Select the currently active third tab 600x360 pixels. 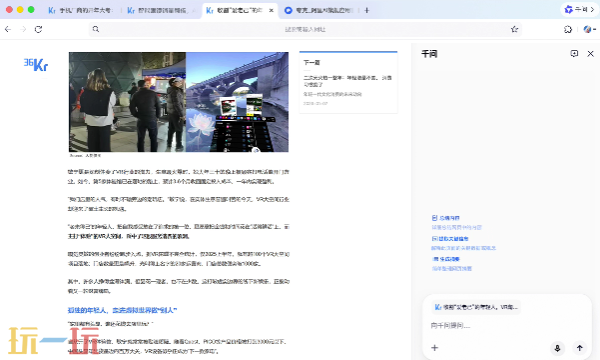pos(240,10)
